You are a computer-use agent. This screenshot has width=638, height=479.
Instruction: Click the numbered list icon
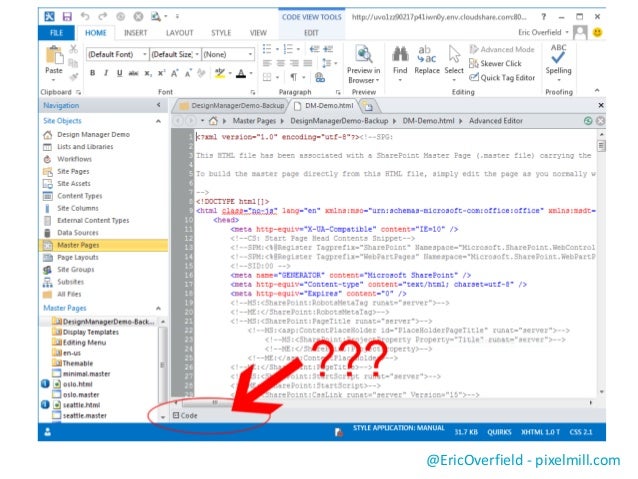point(288,49)
